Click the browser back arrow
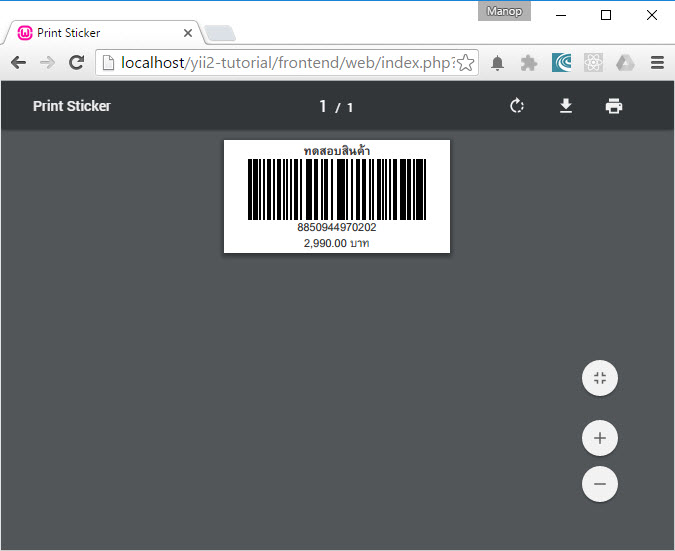Viewport: 675px width, 551px height. point(19,63)
